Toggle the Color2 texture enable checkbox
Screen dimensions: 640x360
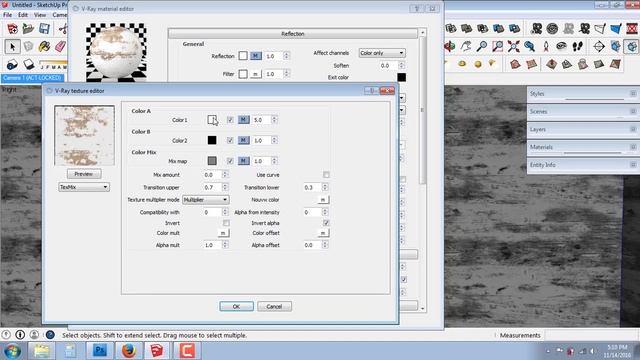(x=230, y=140)
